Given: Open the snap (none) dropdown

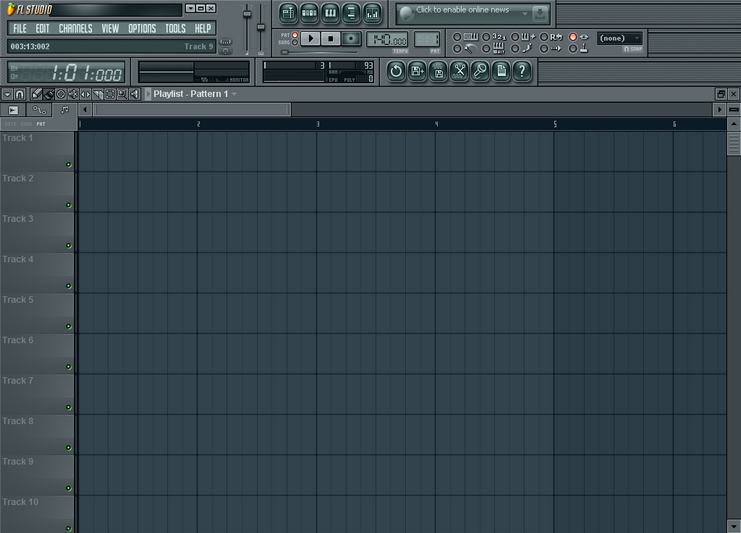Looking at the screenshot, I should coord(620,38).
